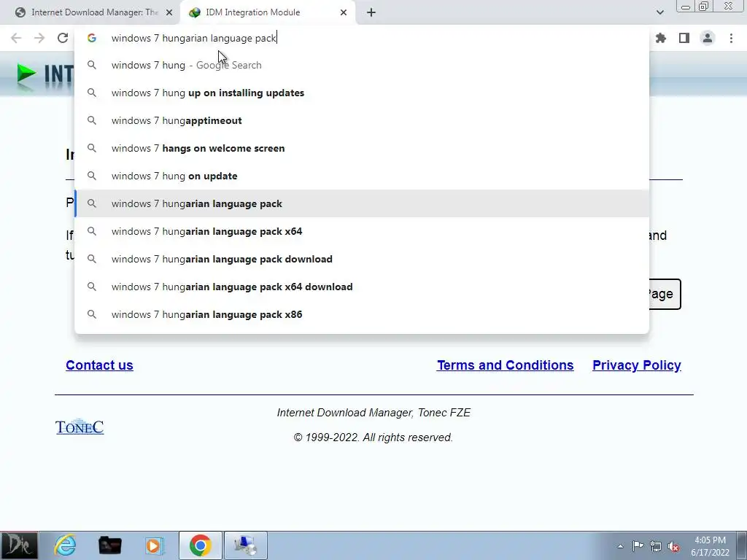
Task: Click the Google icon in address bar
Action: click(x=91, y=38)
